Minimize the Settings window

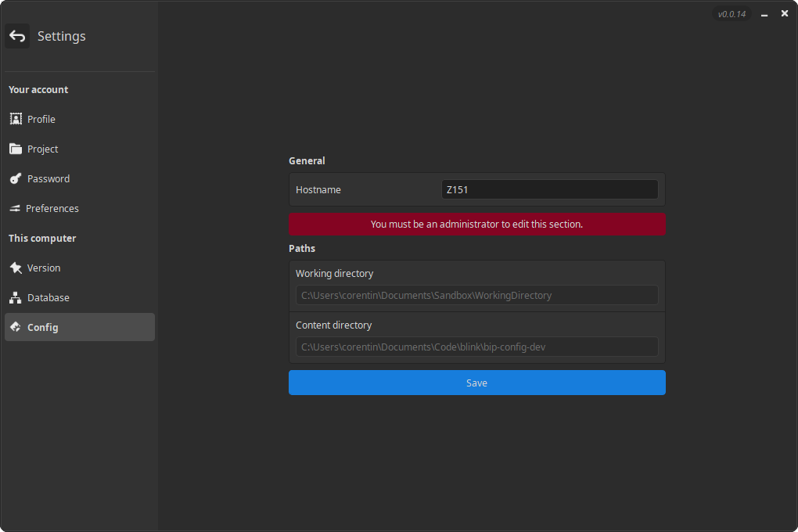coord(764,14)
